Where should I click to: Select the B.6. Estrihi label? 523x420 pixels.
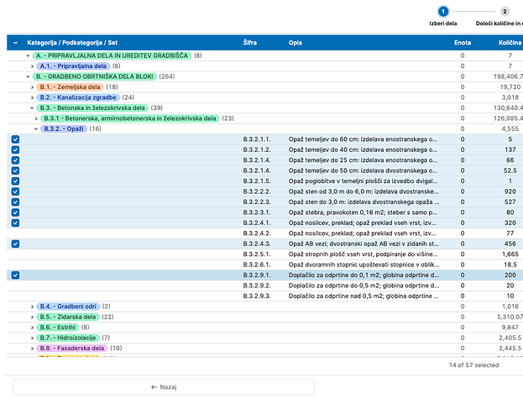tap(58, 328)
